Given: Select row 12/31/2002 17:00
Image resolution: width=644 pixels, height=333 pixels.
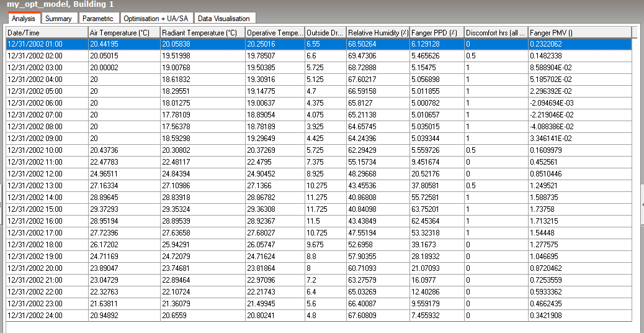Looking at the screenshot, I should click(319, 233).
